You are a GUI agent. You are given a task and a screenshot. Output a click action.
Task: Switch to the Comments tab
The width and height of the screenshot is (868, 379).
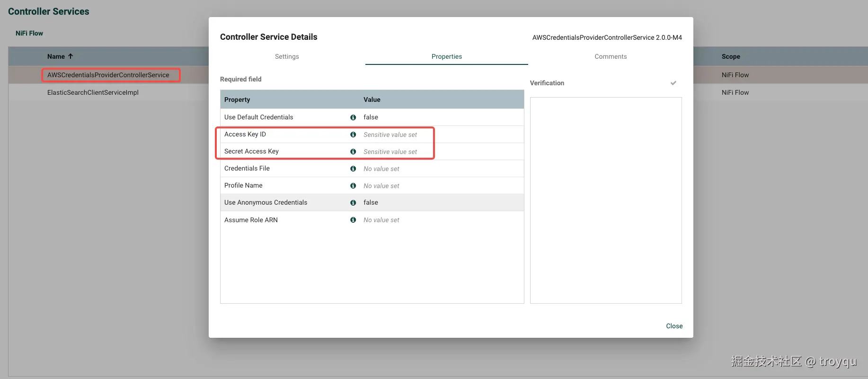click(611, 56)
